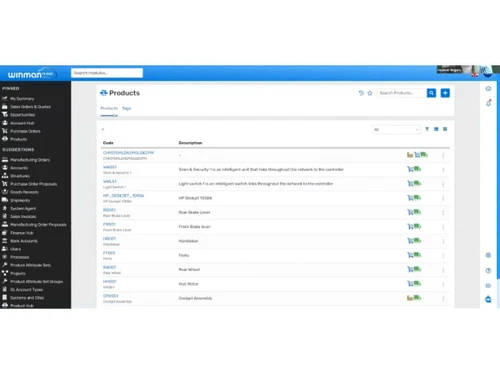Open Shipments module

click(x=20, y=200)
